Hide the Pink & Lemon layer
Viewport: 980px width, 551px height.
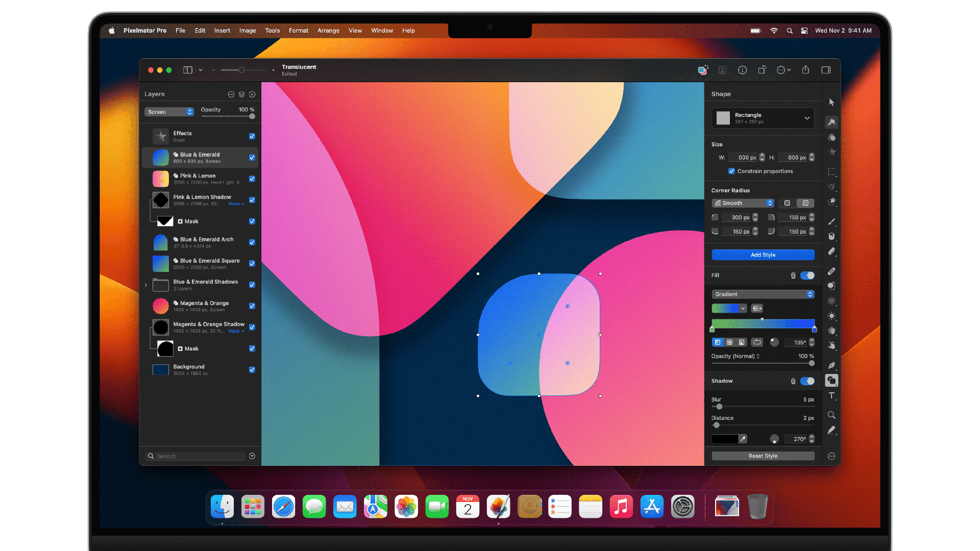252,179
